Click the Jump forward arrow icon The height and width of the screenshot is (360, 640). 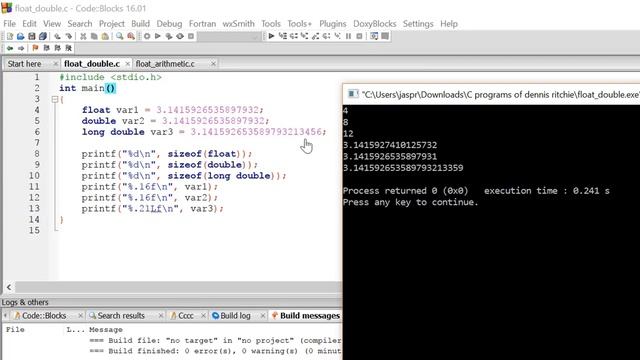tap(21, 48)
